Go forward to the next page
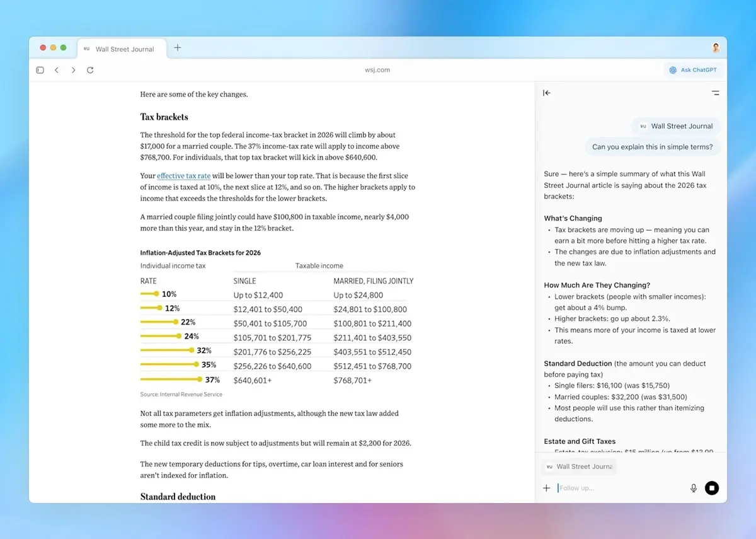756x539 pixels. [73, 70]
